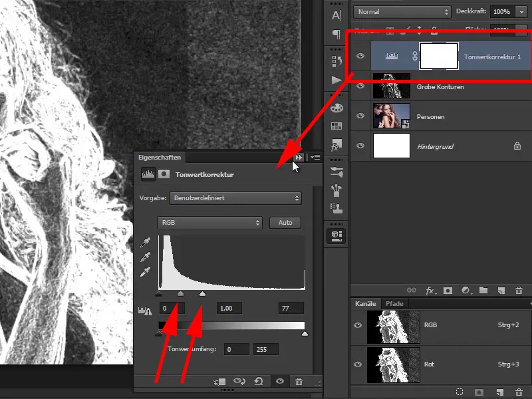Image resolution: width=532 pixels, height=399 pixels.
Task: Select the Personen layer thumbnail
Action: [x=392, y=116]
